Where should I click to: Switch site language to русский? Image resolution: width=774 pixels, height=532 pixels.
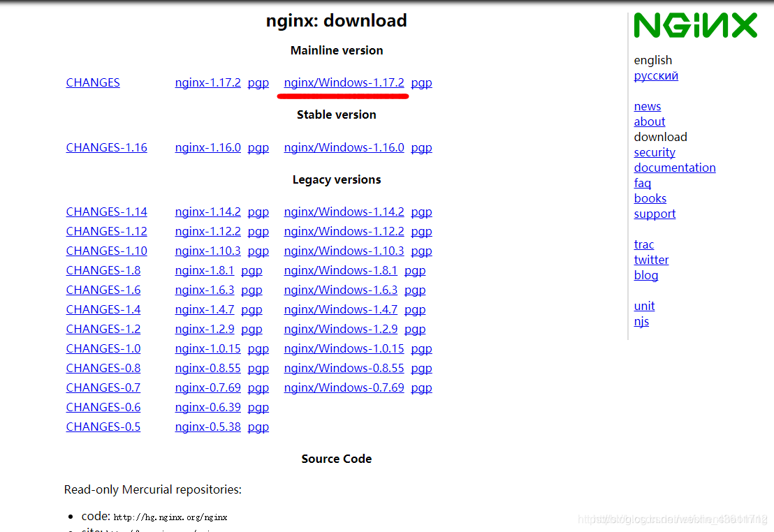pyautogui.click(x=656, y=75)
